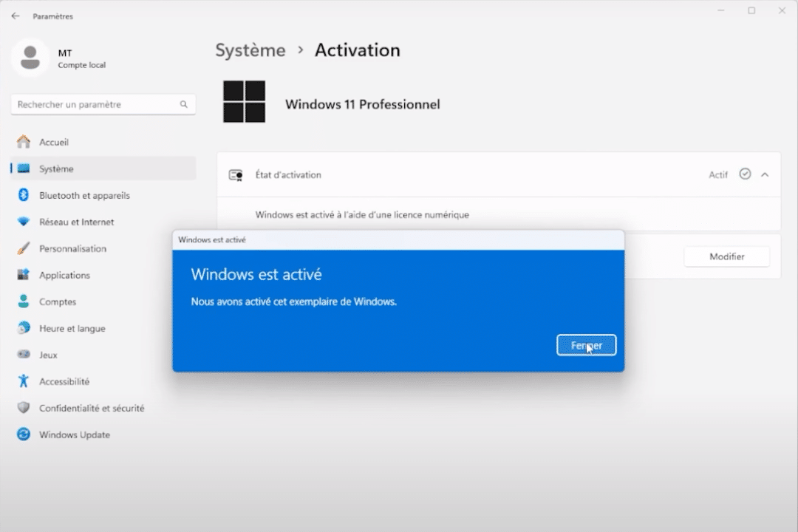Click the Rechercher un paramètre search box
The height and width of the screenshot is (532, 798).
tap(103, 104)
